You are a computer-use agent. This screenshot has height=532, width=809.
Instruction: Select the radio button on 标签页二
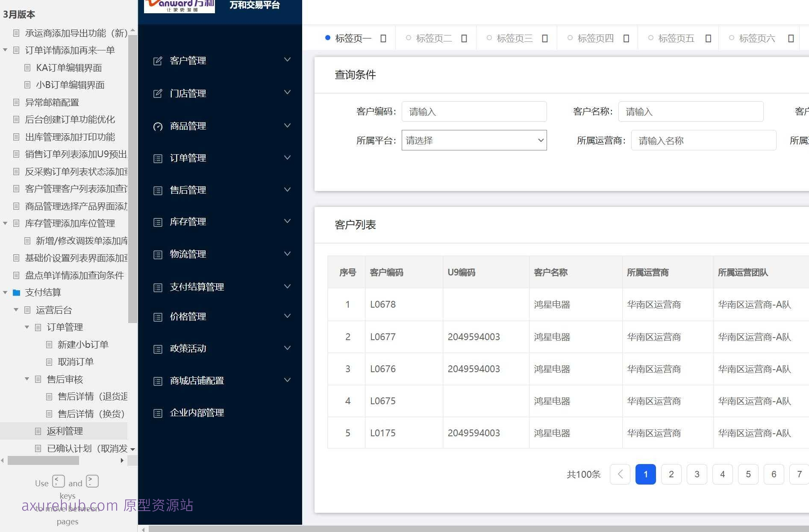point(408,38)
